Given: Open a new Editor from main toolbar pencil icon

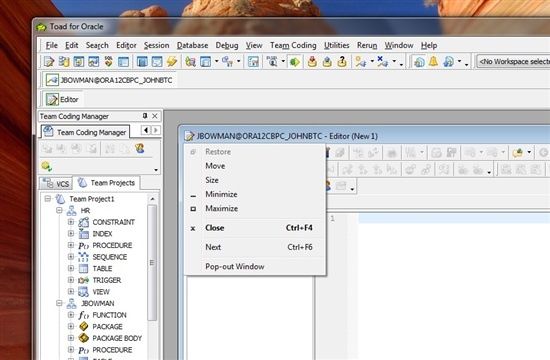Looking at the screenshot, I should [x=49, y=62].
